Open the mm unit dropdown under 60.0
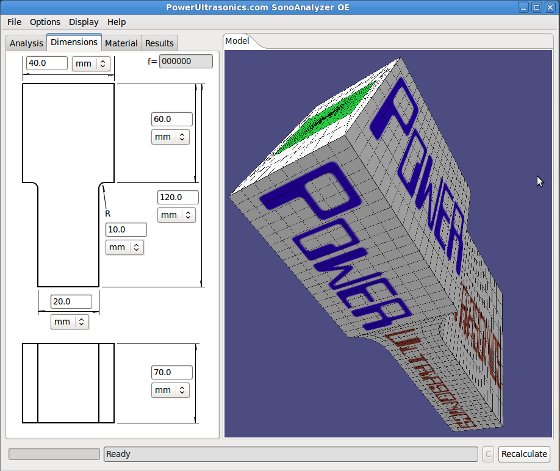The width and height of the screenshot is (560, 471). point(170,137)
